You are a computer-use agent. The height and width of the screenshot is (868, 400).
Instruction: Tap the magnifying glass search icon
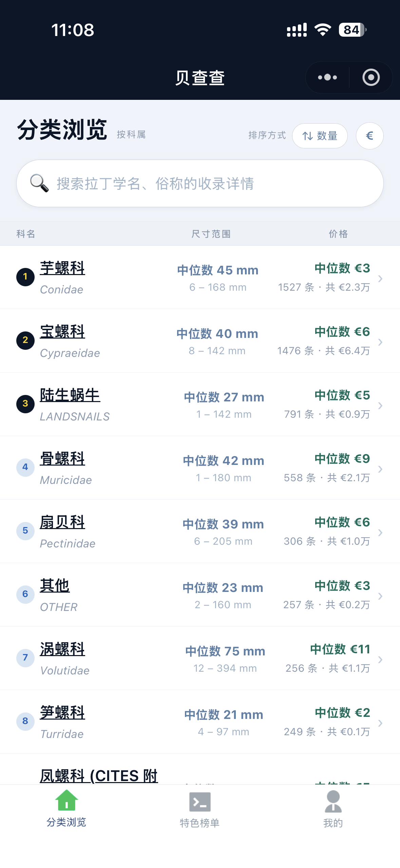(x=39, y=183)
